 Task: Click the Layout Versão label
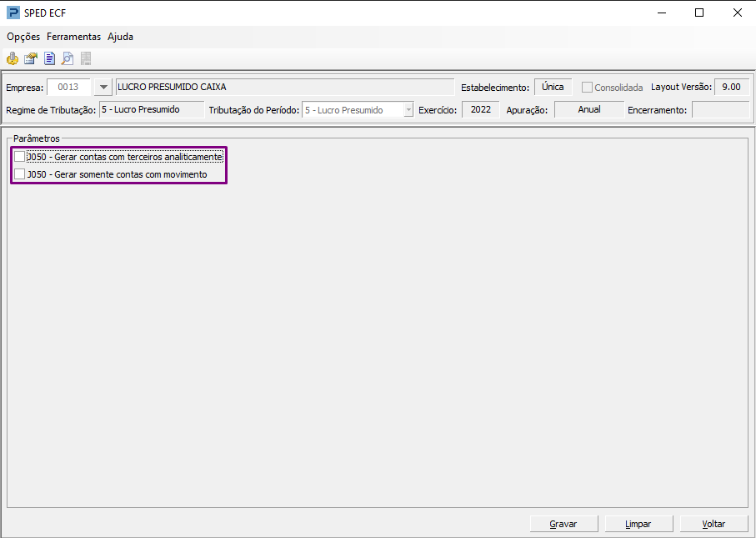point(681,88)
